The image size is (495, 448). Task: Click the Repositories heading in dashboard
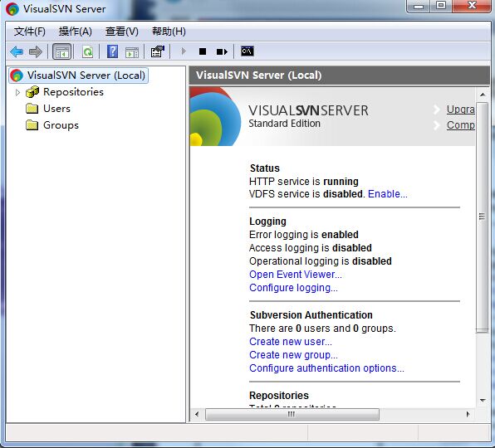point(279,396)
